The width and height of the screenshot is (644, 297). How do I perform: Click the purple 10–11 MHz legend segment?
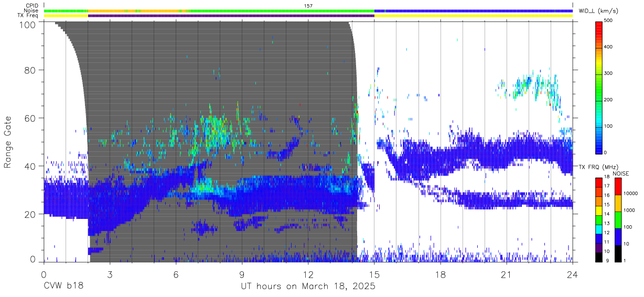[599, 247]
